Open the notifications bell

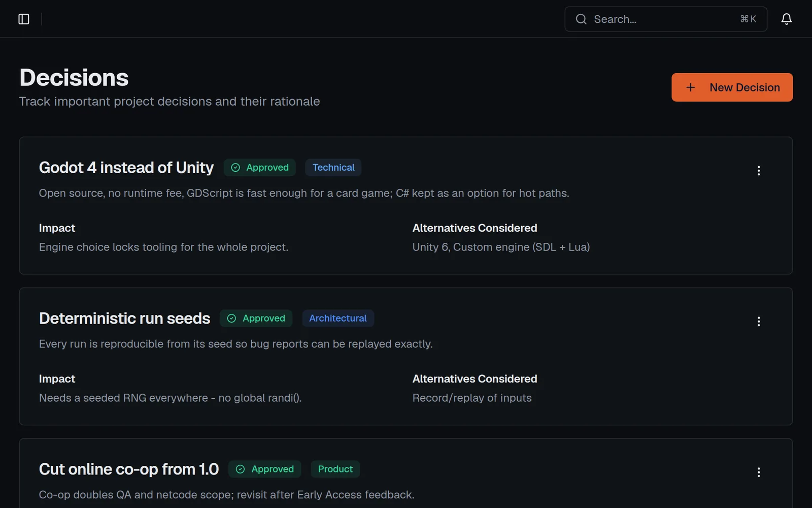[x=786, y=19]
